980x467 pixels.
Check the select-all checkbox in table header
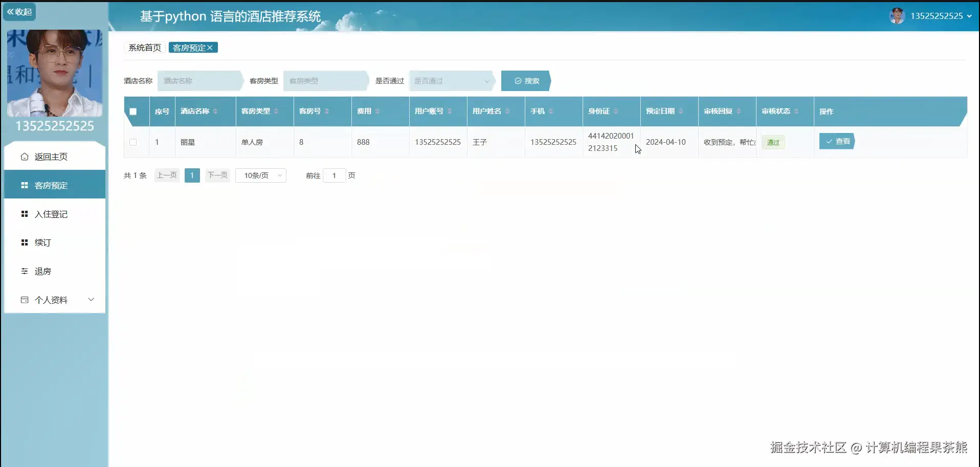pos(132,111)
